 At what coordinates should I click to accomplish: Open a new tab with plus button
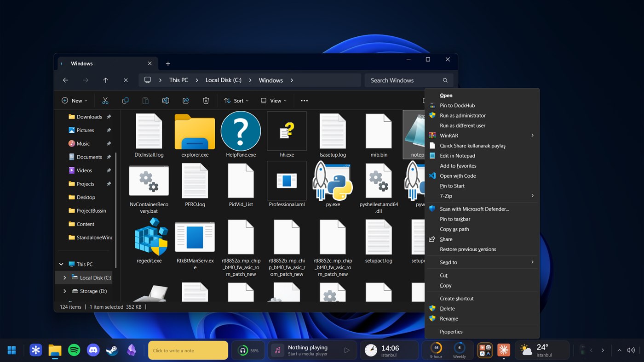click(x=168, y=63)
